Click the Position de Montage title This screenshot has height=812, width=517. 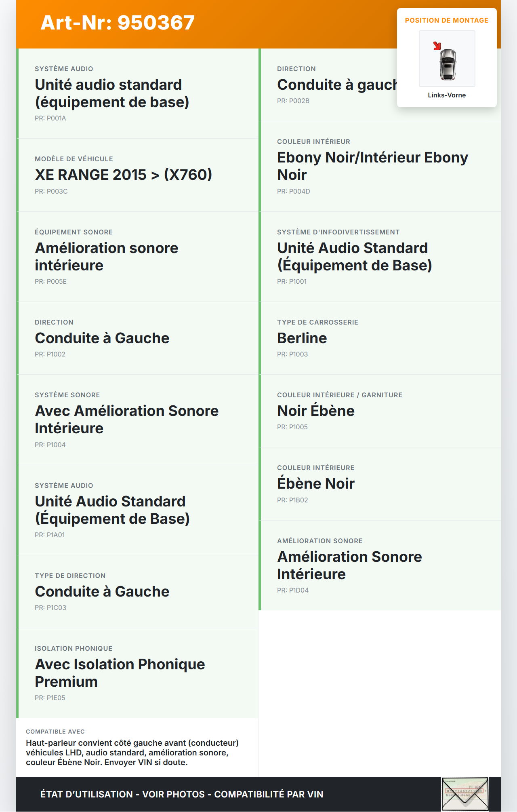[446, 21]
